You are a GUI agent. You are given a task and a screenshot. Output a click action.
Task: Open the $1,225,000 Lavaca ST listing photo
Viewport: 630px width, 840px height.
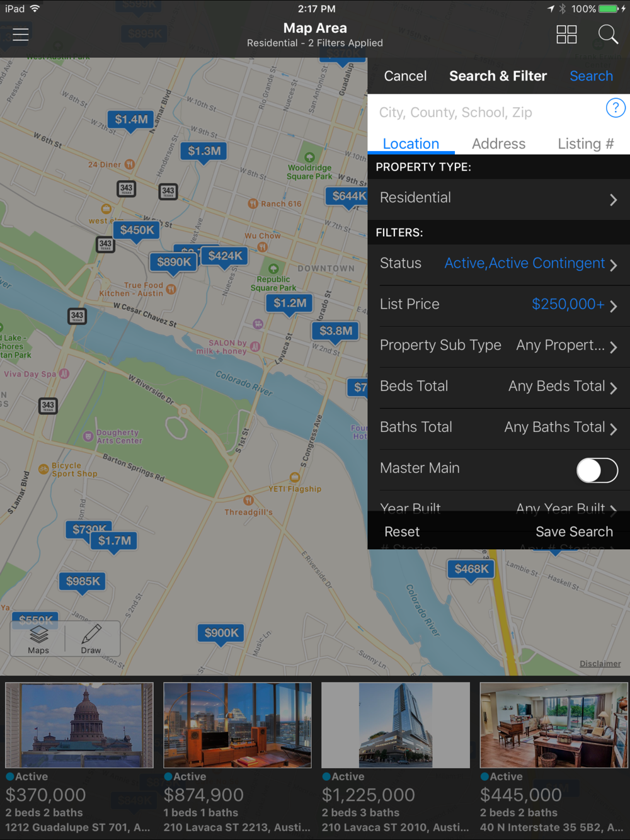(x=396, y=725)
